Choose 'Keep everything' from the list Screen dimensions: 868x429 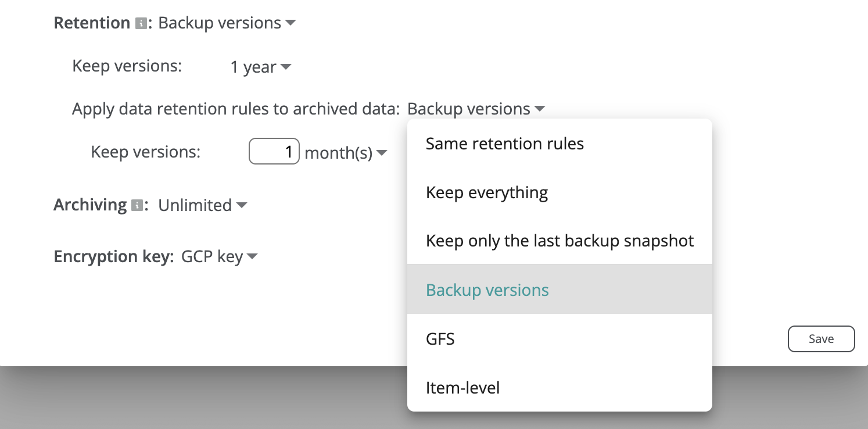point(486,192)
